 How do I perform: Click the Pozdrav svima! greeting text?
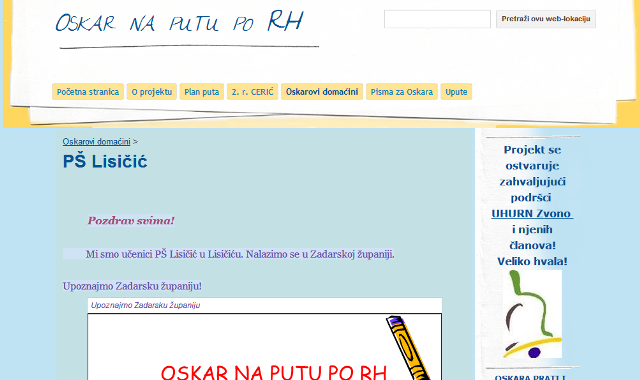131,221
